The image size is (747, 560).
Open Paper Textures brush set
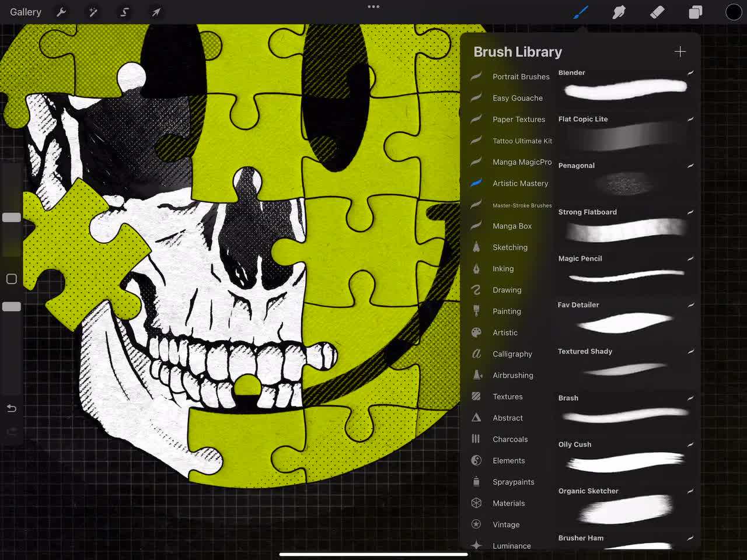(x=511, y=119)
